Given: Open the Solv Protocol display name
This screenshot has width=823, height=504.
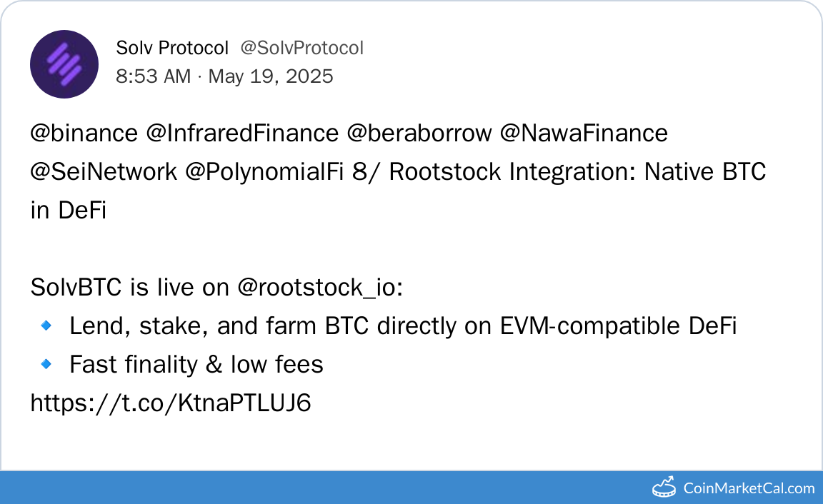Looking at the screenshot, I should [172, 48].
